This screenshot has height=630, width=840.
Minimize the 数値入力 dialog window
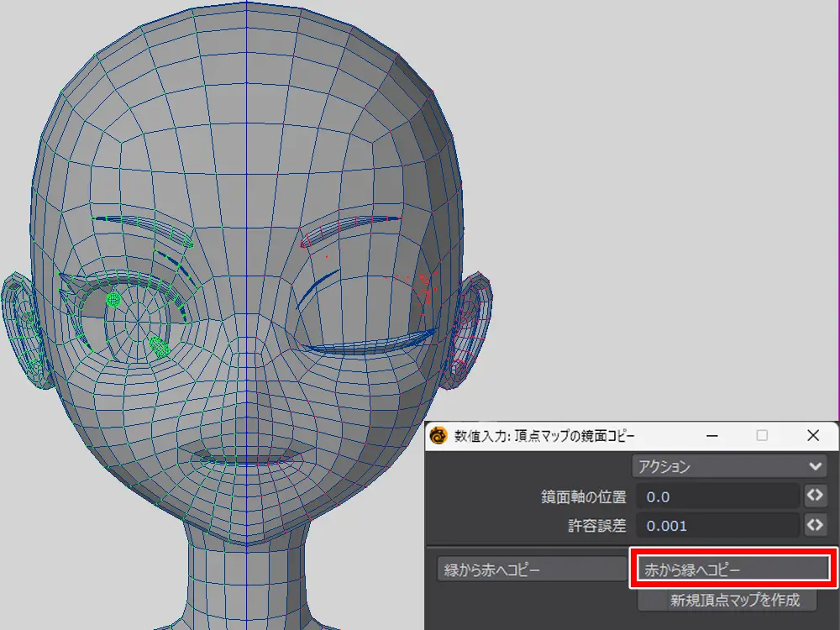coord(711,436)
